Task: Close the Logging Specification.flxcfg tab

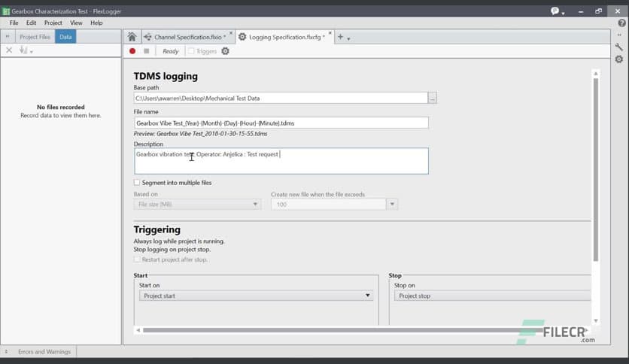Action: [x=330, y=33]
